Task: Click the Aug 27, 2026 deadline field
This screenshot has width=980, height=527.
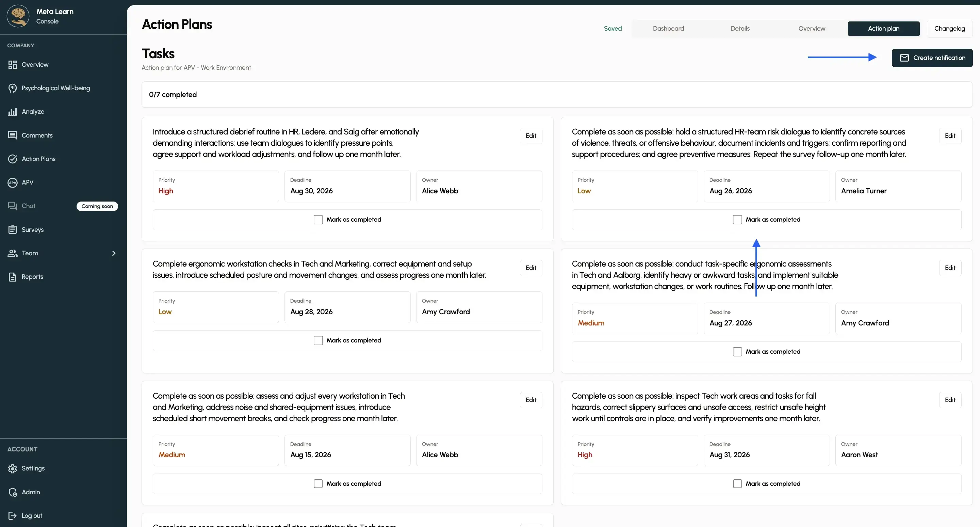Action: click(x=767, y=319)
